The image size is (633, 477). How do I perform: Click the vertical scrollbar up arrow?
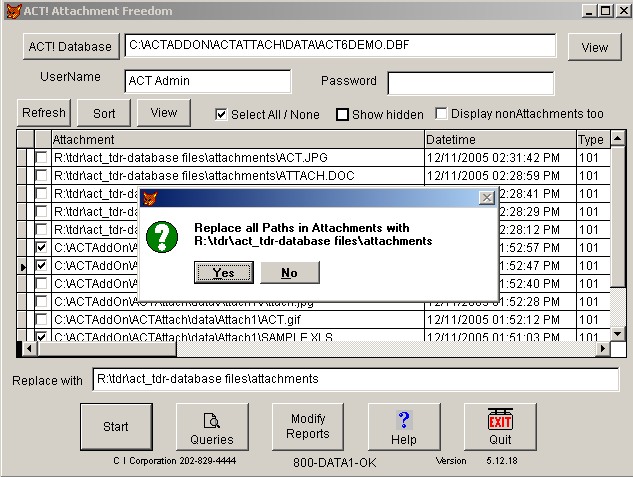pyautogui.click(x=618, y=139)
